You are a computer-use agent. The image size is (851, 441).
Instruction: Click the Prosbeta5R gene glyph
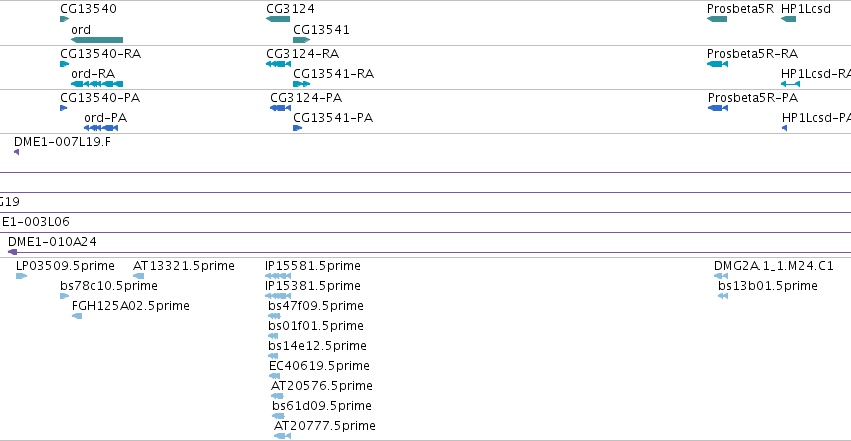pyautogui.click(x=717, y=19)
